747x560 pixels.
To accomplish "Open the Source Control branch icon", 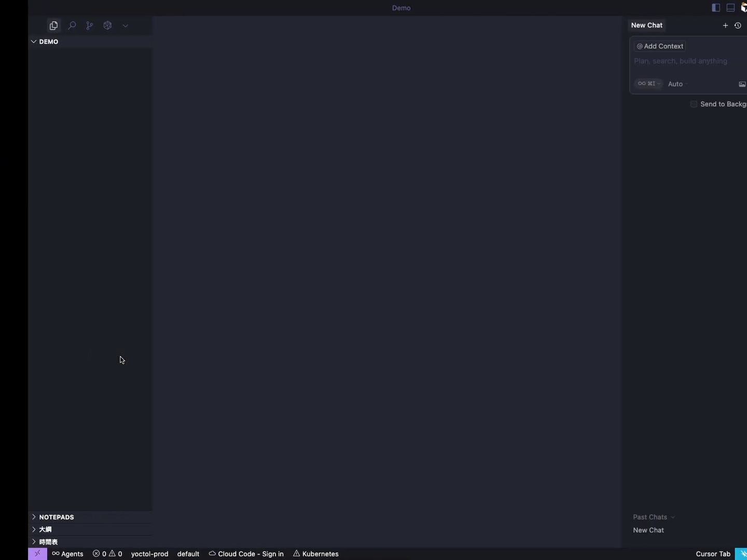I will coord(90,25).
